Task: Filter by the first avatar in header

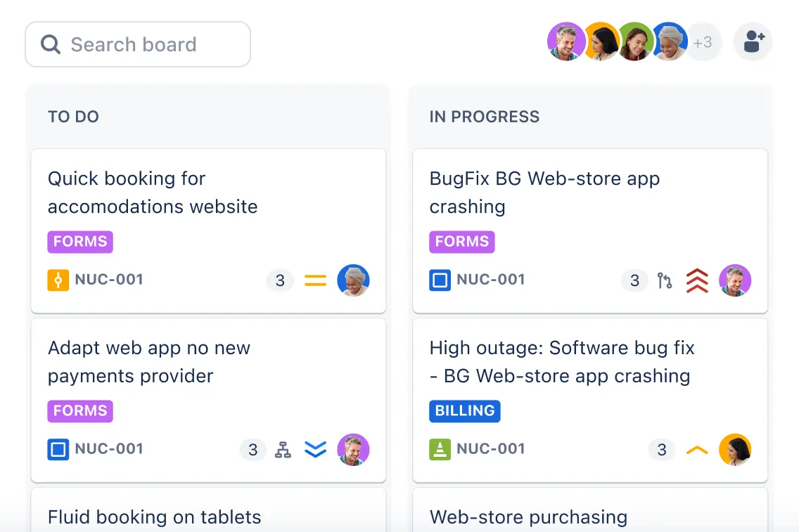Action: click(x=565, y=42)
